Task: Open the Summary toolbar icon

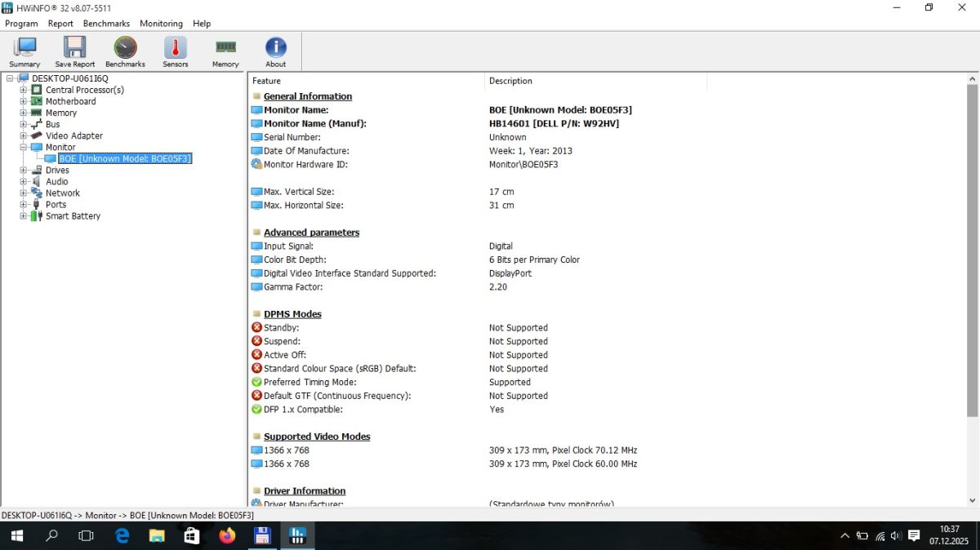Action: click(x=24, y=52)
